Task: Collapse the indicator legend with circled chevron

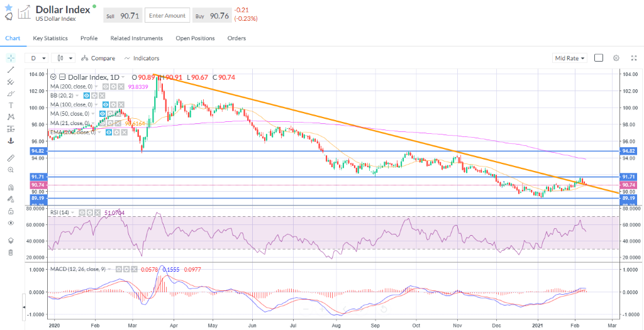Action: tap(53, 77)
